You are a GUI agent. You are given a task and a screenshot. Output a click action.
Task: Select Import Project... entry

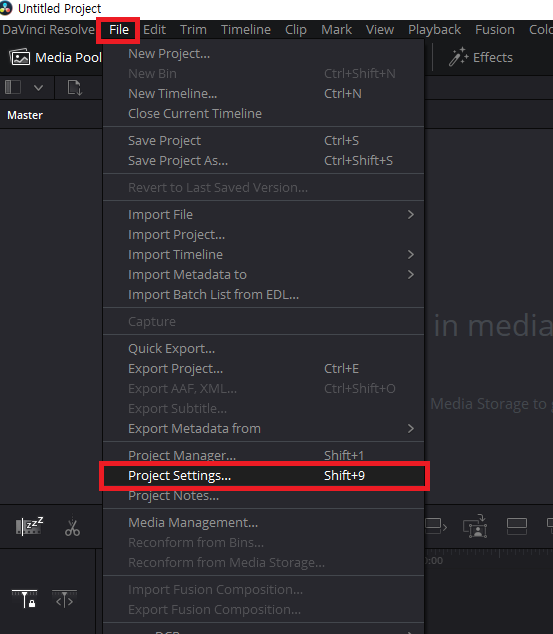point(264,235)
